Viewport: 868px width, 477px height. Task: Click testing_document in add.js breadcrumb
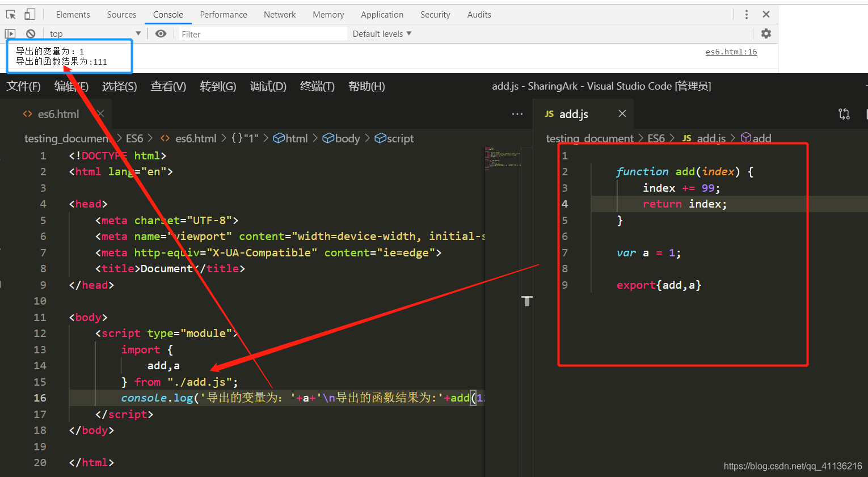589,138
